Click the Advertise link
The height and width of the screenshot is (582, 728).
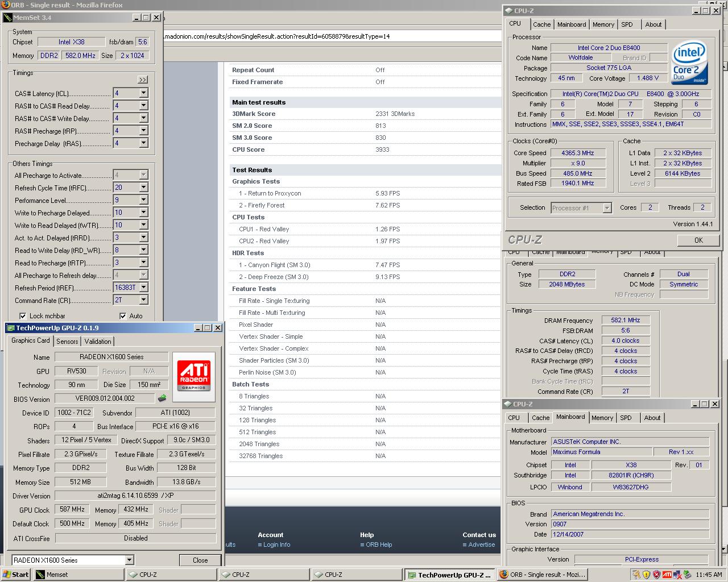pos(481,544)
